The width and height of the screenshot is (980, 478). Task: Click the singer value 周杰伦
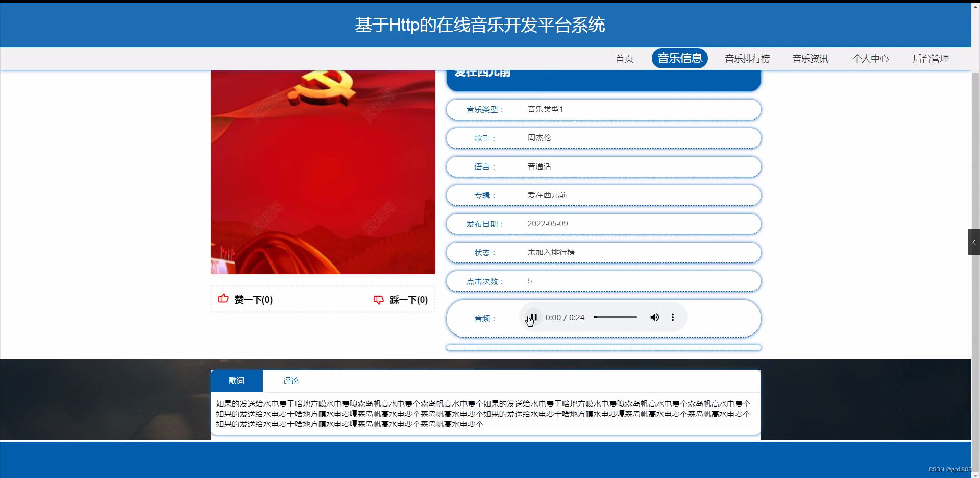point(539,138)
